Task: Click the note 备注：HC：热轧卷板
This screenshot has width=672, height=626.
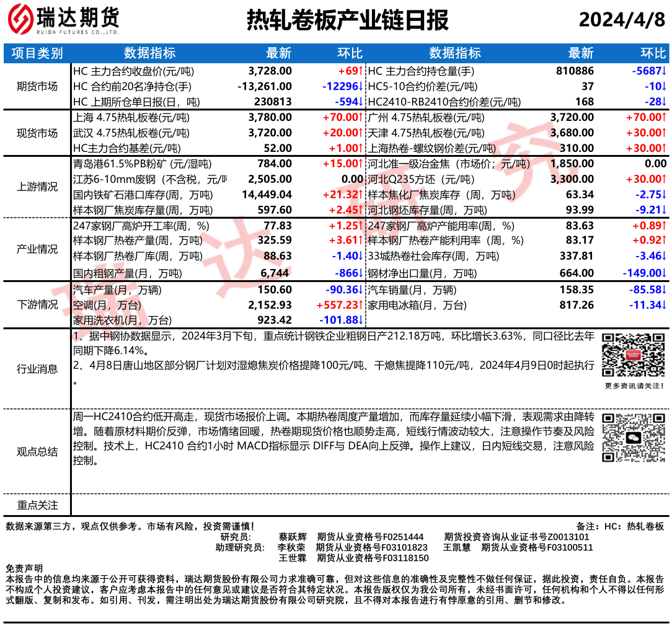Action: (620, 526)
